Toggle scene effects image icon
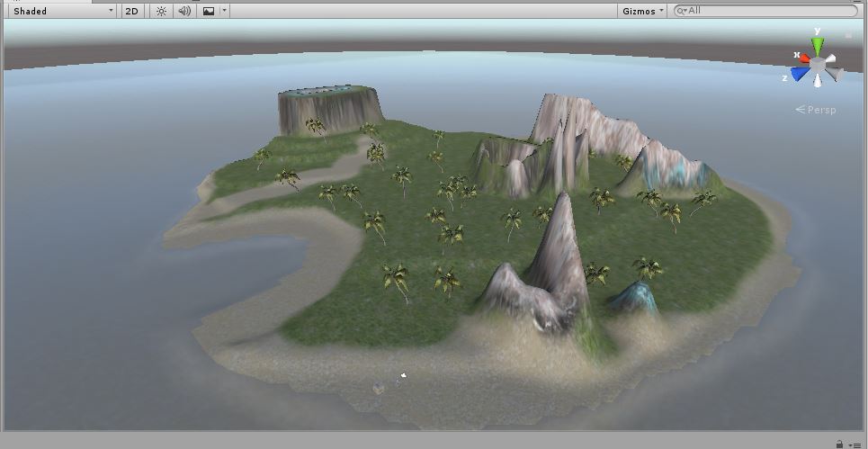The height and width of the screenshot is (449, 868). pyautogui.click(x=209, y=11)
